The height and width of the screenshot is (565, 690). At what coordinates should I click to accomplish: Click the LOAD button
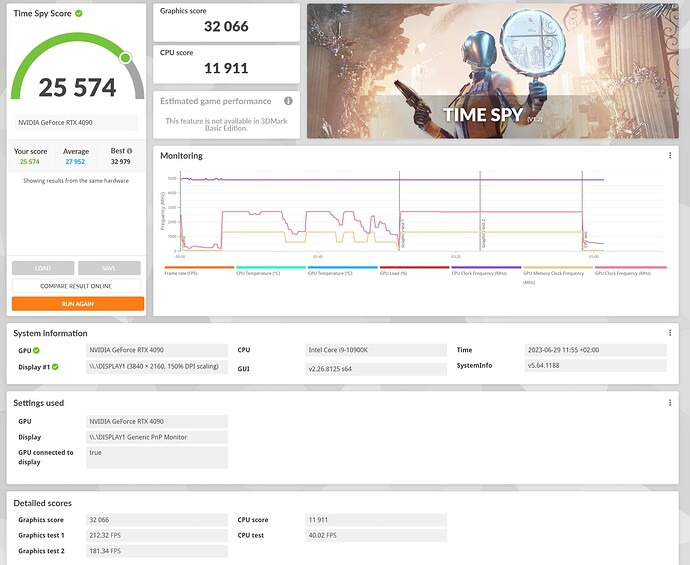pos(43,268)
